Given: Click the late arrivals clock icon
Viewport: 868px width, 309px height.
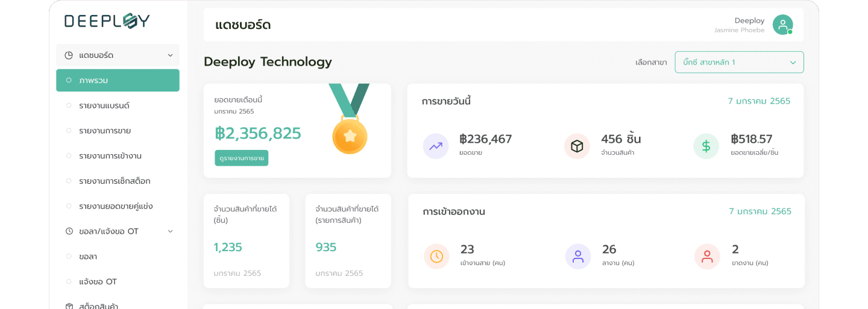Looking at the screenshot, I should (x=436, y=256).
